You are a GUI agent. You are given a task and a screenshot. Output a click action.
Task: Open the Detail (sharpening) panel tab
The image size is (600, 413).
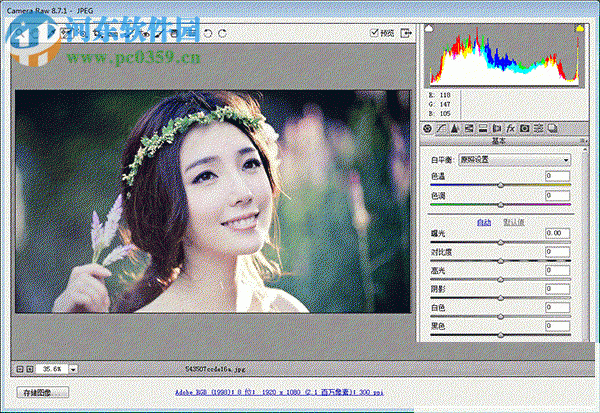click(x=455, y=129)
